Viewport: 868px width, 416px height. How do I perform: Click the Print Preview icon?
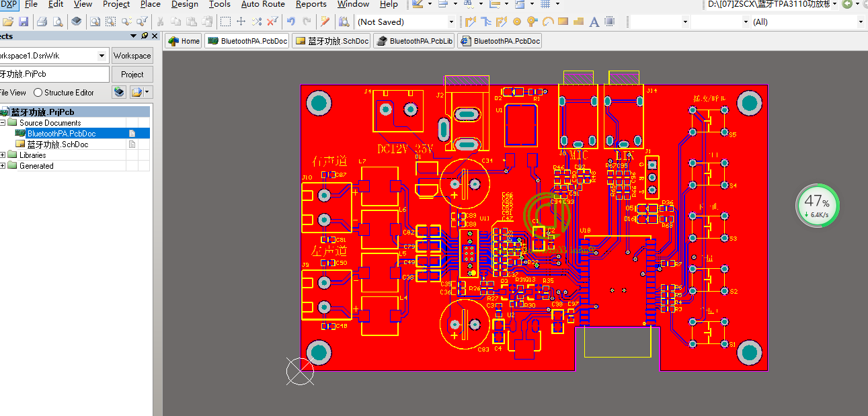[57, 22]
